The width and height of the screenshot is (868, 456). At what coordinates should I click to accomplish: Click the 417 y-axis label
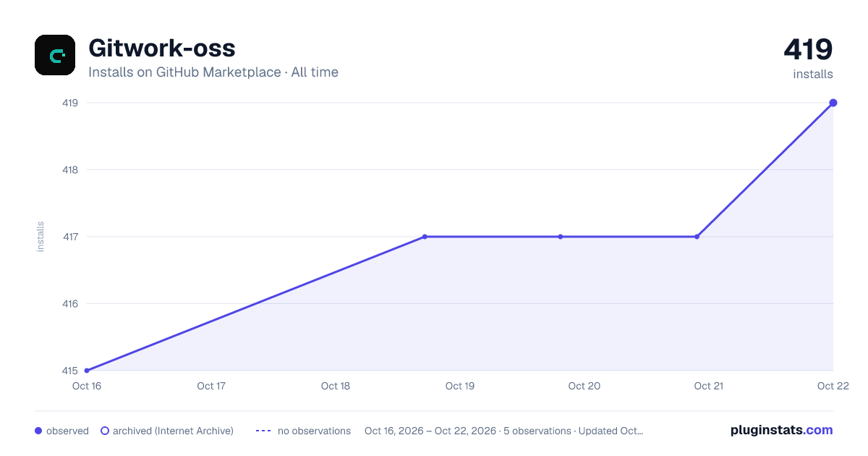tap(70, 237)
